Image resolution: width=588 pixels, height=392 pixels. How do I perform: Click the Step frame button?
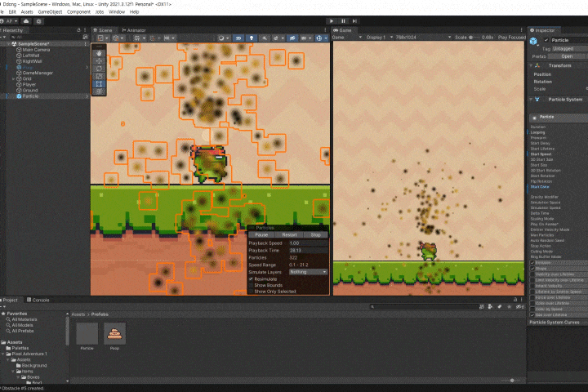point(354,21)
